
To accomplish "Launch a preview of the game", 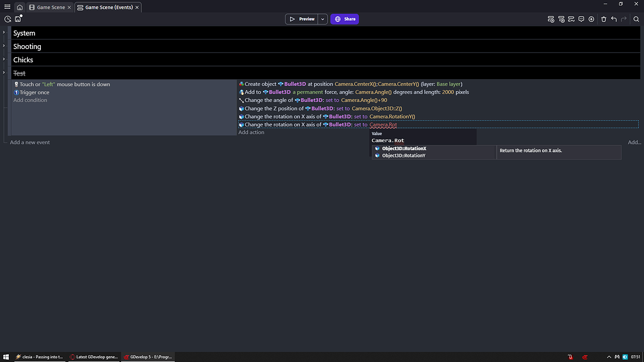I will click(302, 19).
